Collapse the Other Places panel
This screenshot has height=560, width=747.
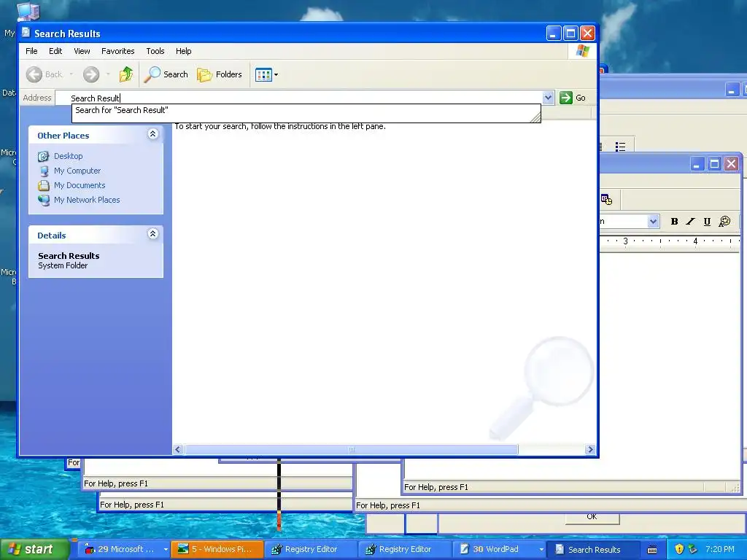153,134
